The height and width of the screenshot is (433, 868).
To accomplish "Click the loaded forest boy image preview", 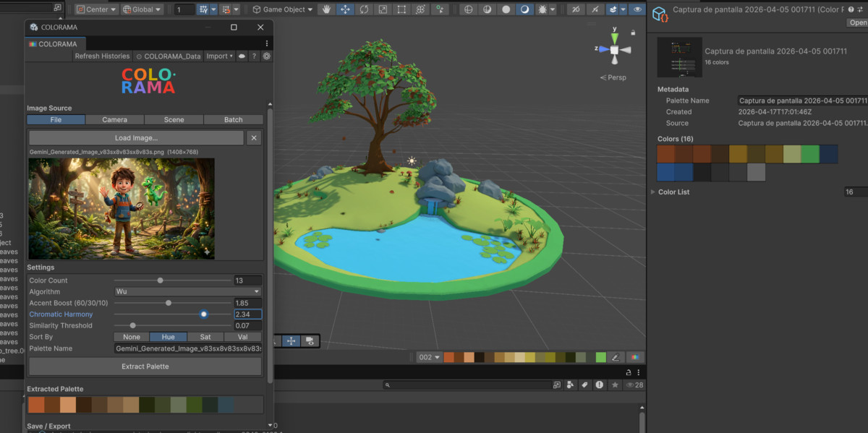I will point(122,208).
